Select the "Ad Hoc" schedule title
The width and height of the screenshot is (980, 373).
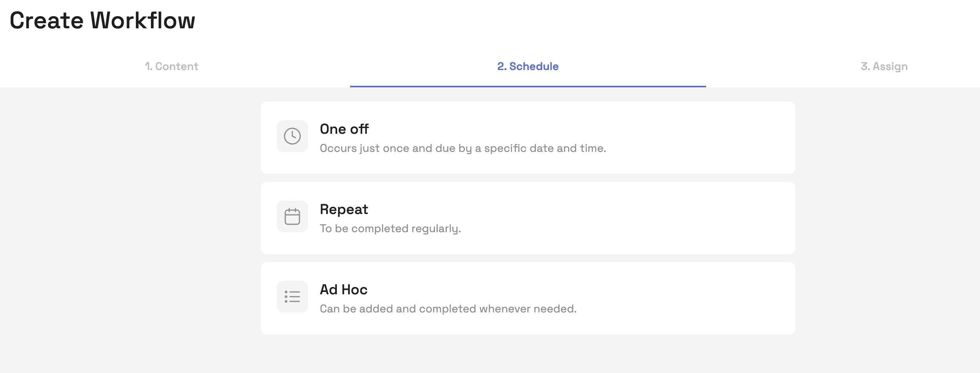point(343,290)
